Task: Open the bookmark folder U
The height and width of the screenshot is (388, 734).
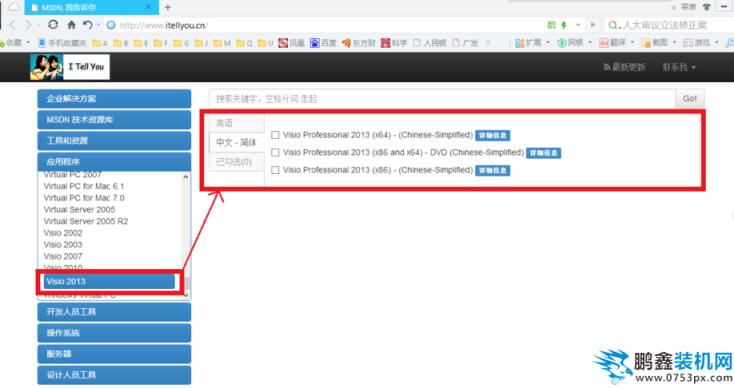Action: pos(265,43)
